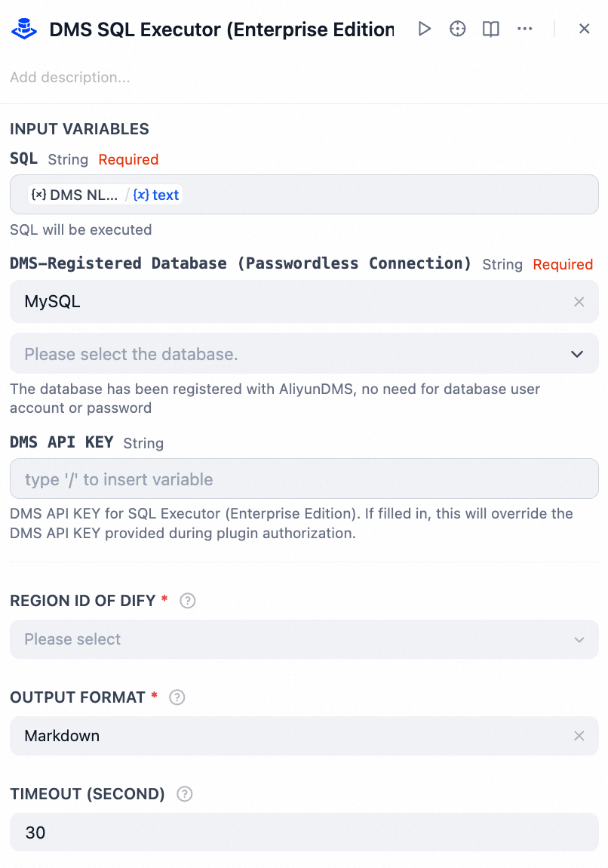Screen dimensions: 608x868
Task: Click the DMS SQL Executor plugin icon
Action: 25,29
